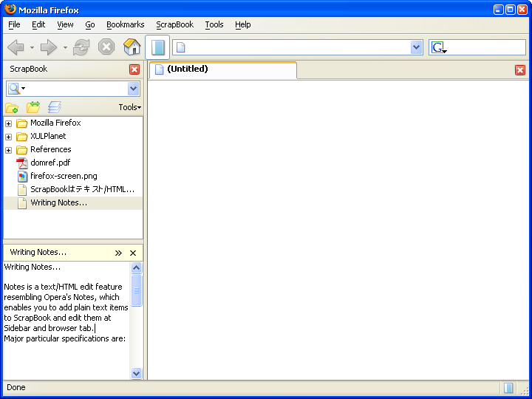Minimize the Firefox window
This screenshot has height=399, width=532.
point(499,10)
